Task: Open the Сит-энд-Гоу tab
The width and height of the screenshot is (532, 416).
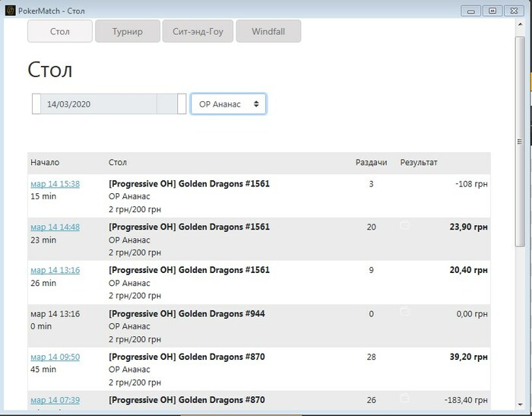Action: (x=198, y=31)
